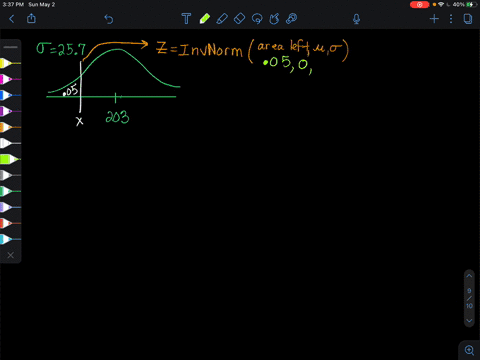This screenshot has width=480, height=360.
Task: Tap the 3:37 PM clock
Action: tap(13, 5)
